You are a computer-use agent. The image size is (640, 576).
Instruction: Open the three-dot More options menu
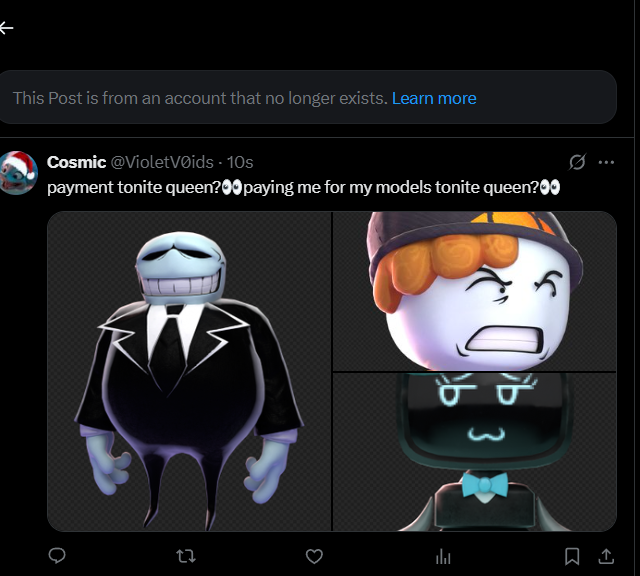tap(606, 162)
